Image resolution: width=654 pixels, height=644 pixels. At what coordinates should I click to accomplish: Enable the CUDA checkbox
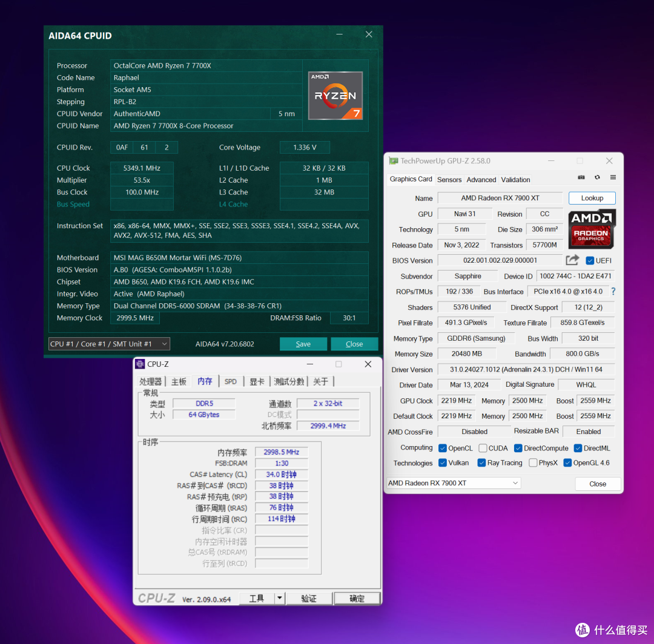(x=483, y=448)
